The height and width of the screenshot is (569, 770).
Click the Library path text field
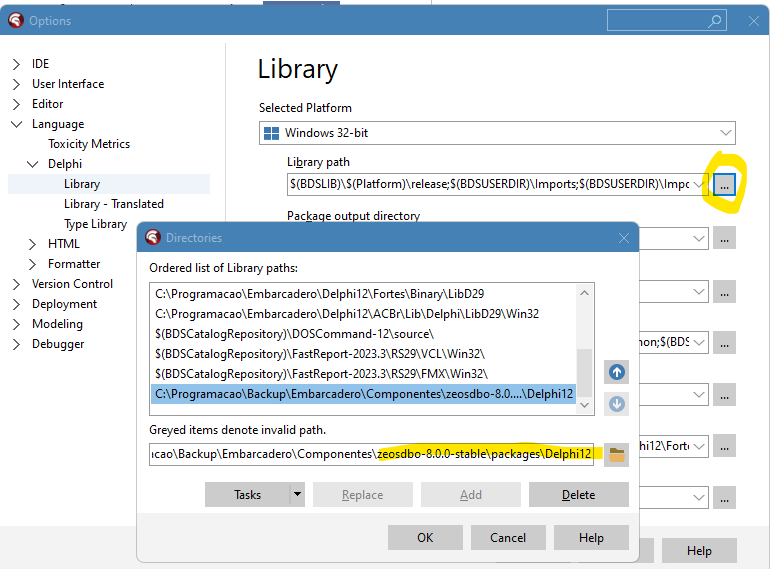[x=497, y=185]
